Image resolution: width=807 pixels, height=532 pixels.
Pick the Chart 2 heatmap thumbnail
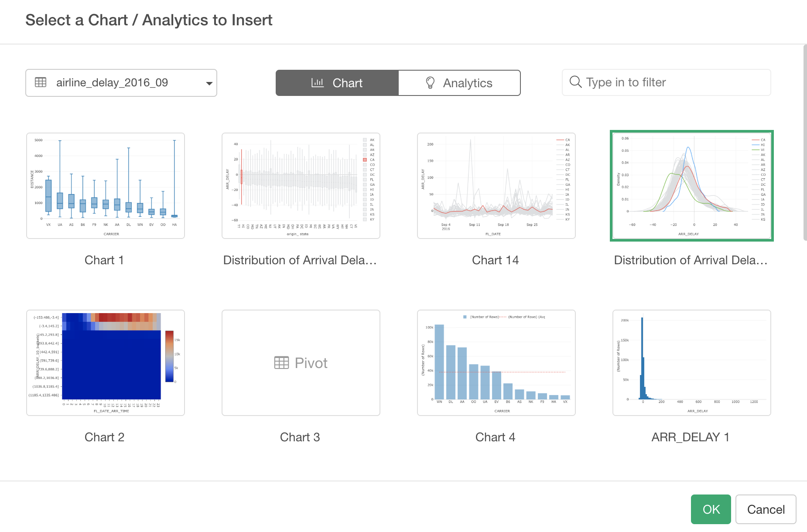click(x=106, y=363)
